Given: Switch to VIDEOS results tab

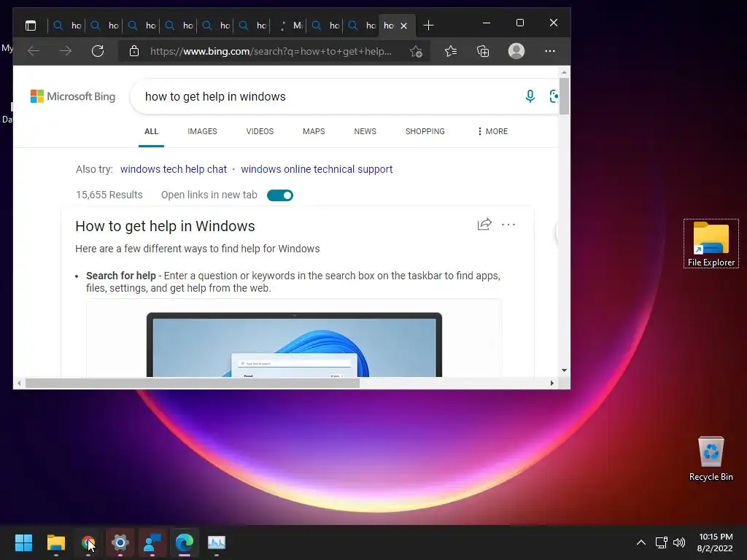Looking at the screenshot, I should click(260, 131).
